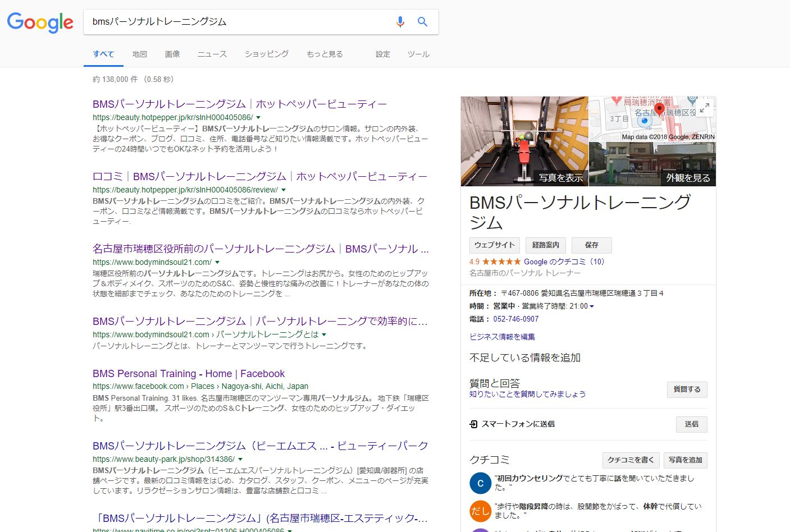The height and width of the screenshot is (532, 790).
Task: Click ビジネス情報を編集 link
Action: tap(502, 337)
